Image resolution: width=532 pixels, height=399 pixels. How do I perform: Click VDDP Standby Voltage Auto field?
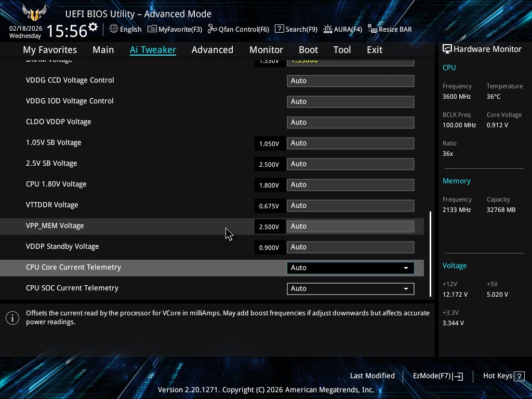pyautogui.click(x=351, y=247)
